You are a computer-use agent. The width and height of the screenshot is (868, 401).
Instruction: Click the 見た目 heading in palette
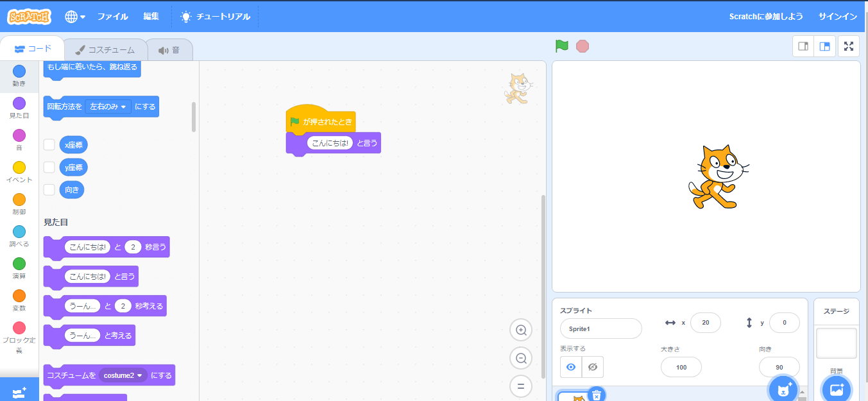pos(56,222)
